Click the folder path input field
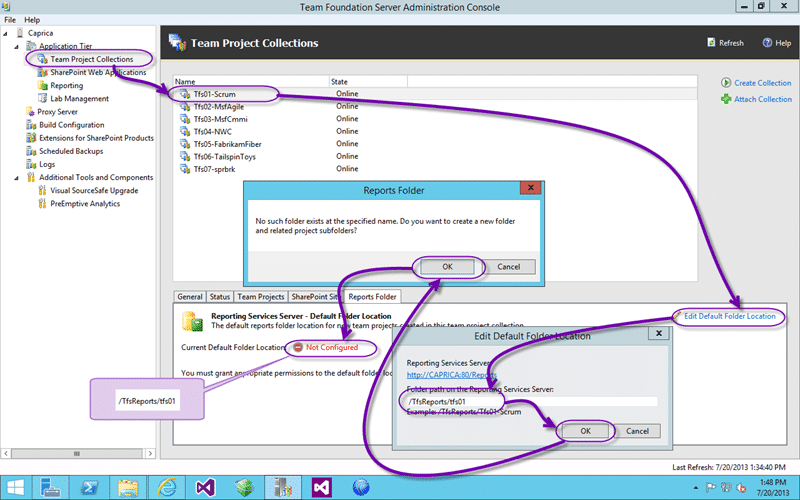 coord(532,402)
